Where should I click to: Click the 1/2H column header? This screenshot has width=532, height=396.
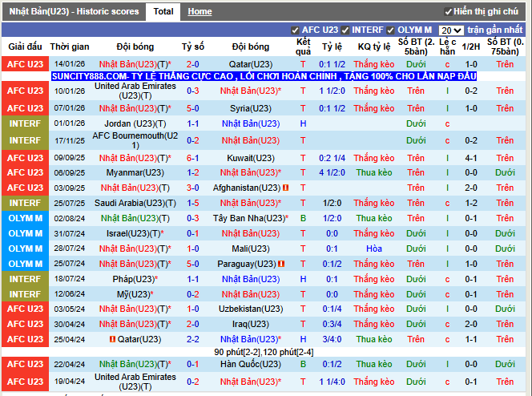pyautogui.click(x=471, y=46)
